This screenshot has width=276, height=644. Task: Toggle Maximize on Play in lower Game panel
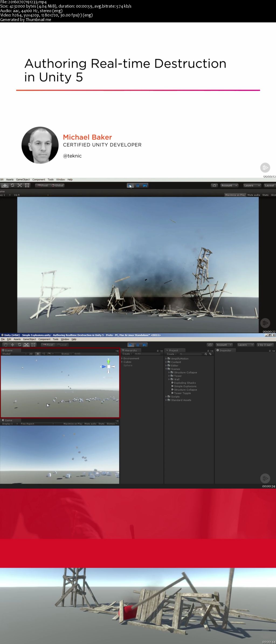73,424
